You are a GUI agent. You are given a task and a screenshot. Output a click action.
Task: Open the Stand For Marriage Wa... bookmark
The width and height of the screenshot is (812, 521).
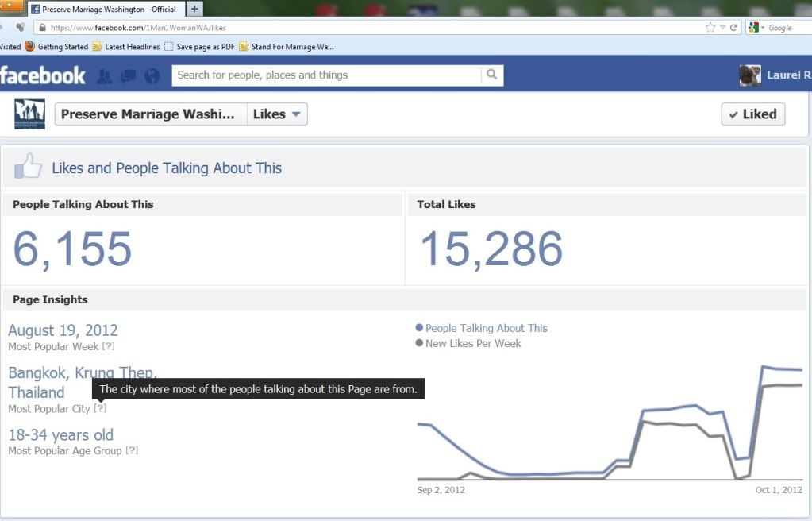tap(293, 47)
